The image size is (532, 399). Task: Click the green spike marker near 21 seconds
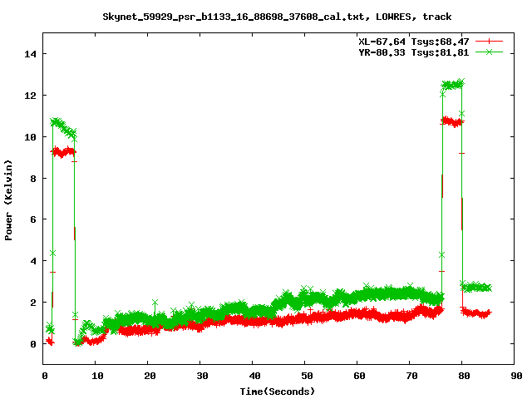[155, 303]
